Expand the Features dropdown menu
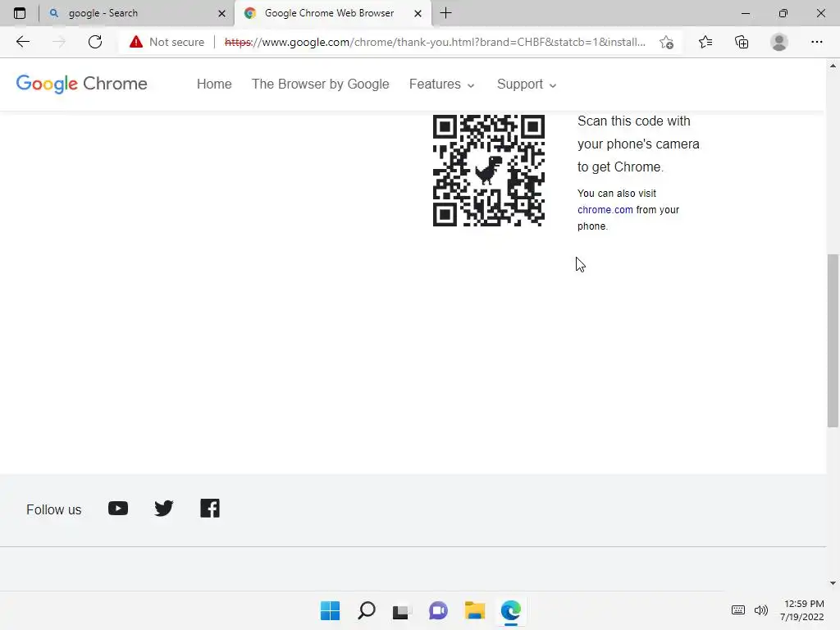 click(441, 84)
